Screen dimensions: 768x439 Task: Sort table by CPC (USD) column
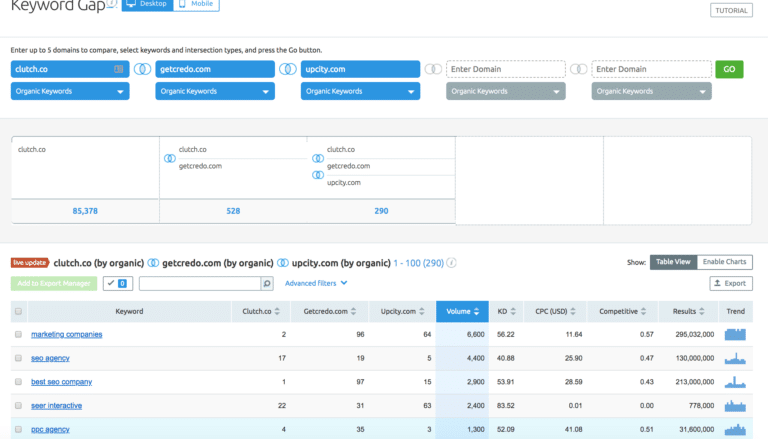pyautogui.click(x=555, y=311)
